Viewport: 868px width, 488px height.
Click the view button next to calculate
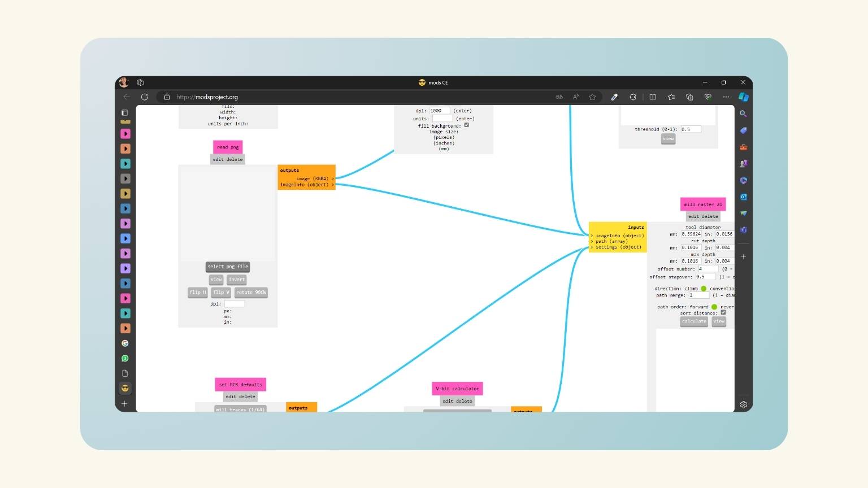pyautogui.click(x=719, y=321)
